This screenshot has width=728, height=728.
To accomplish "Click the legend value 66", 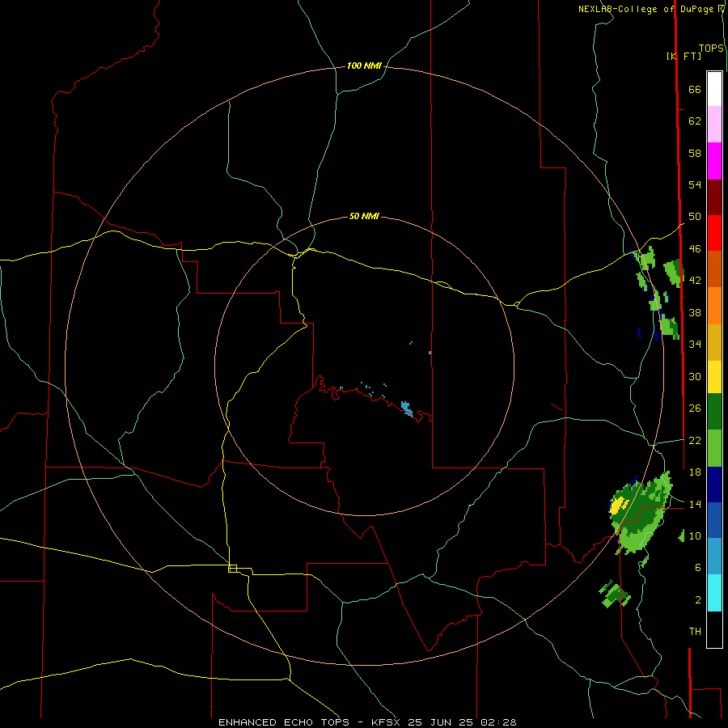I will pos(695,89).
